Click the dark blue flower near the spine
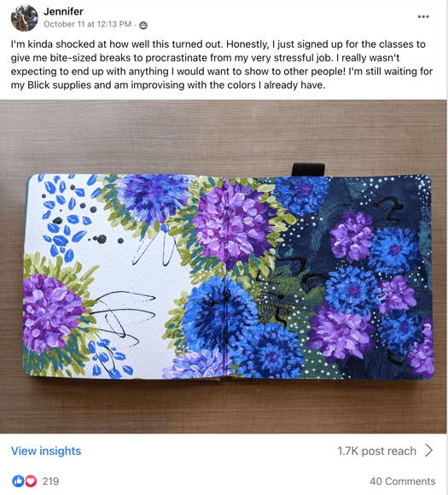Viewport: 448px width, 495px height. [x=218, y=312]
